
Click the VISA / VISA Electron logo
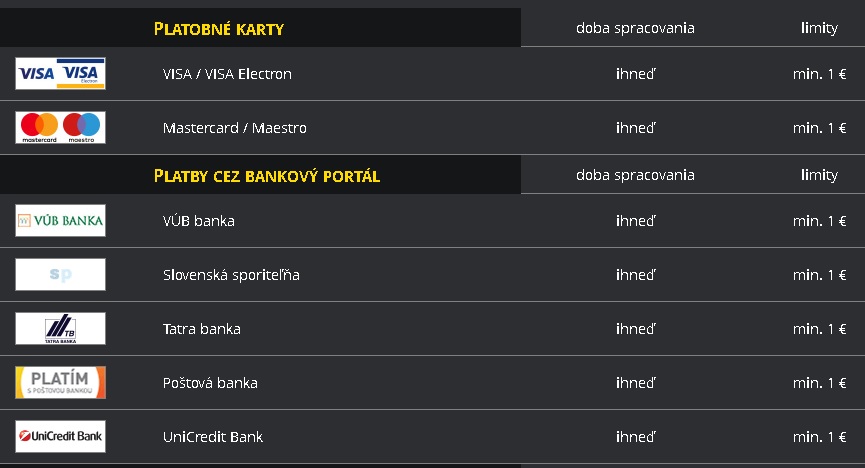tap(60, 73)
